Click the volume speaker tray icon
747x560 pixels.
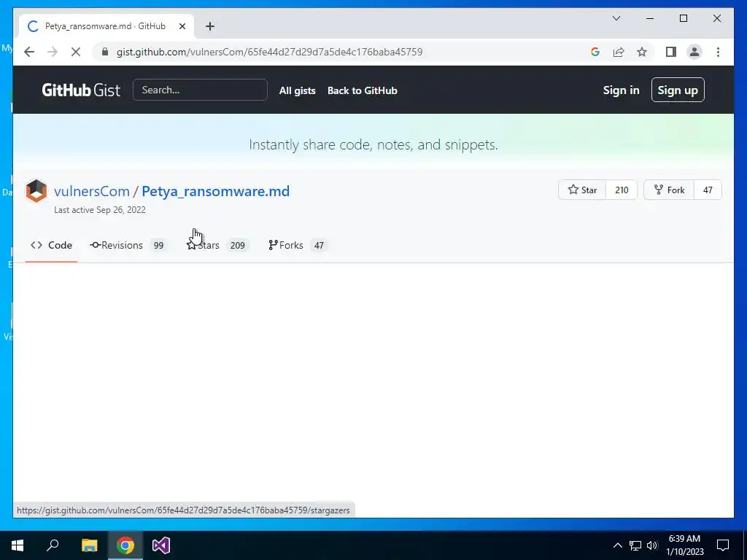coord(652,545)
